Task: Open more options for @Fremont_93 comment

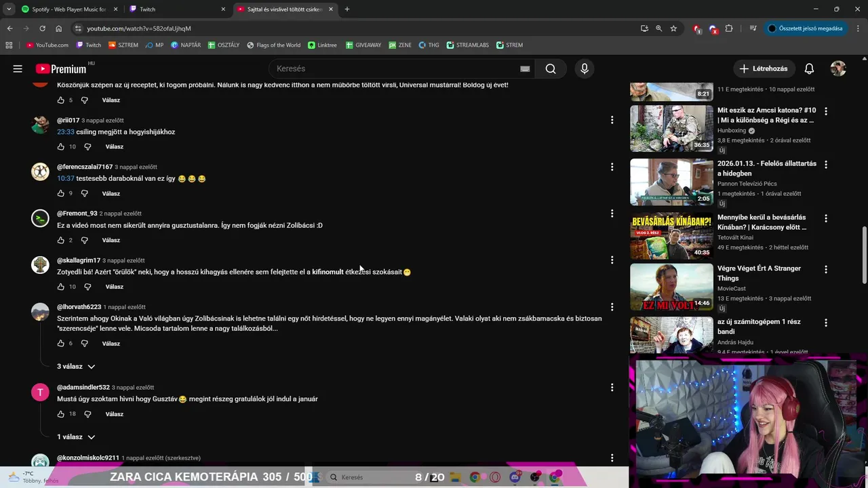Action: tap(612, 213)
